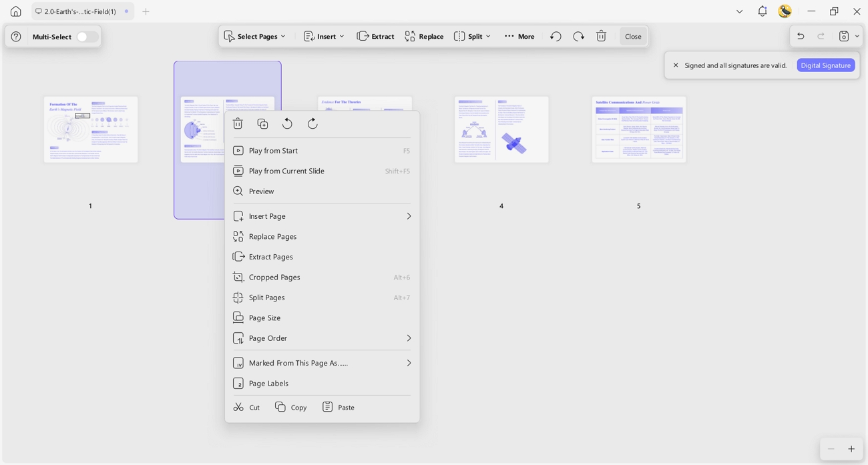Delete page via context menu trash icon
The width and height of the screenshot is (868, 465).
(x=238, y=123)
